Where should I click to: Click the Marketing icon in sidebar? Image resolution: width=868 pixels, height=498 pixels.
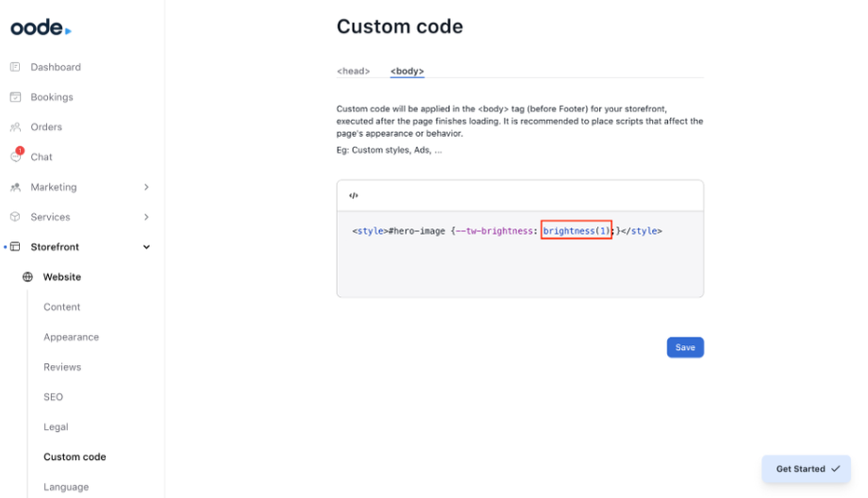coord(15,187)
